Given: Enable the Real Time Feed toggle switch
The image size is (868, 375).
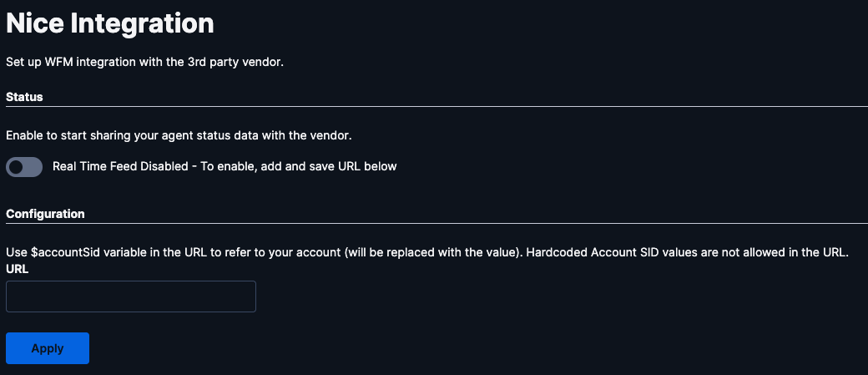Looking at the screenshot, I should pyautogui.click(x=24, y=167).
